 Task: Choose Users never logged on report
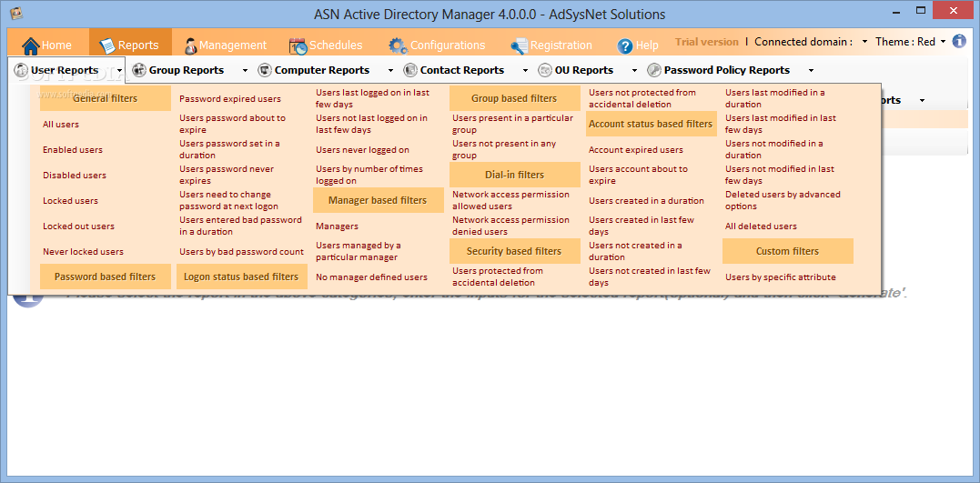coord(362,150)
